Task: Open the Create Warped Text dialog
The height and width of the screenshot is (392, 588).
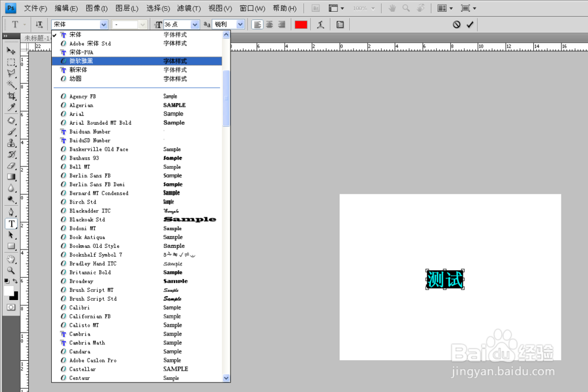Action: pyautogui.click(x=320, y=24)
